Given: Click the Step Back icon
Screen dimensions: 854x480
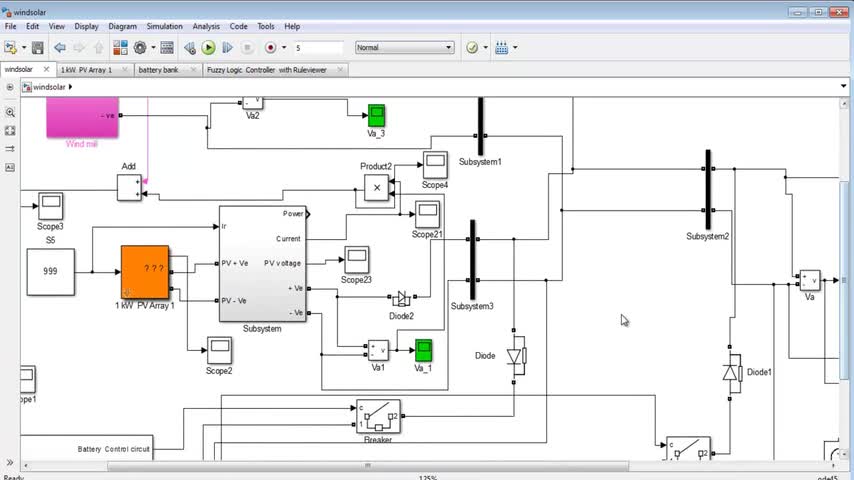Looking at the screenshot, I should coord(190,48).
